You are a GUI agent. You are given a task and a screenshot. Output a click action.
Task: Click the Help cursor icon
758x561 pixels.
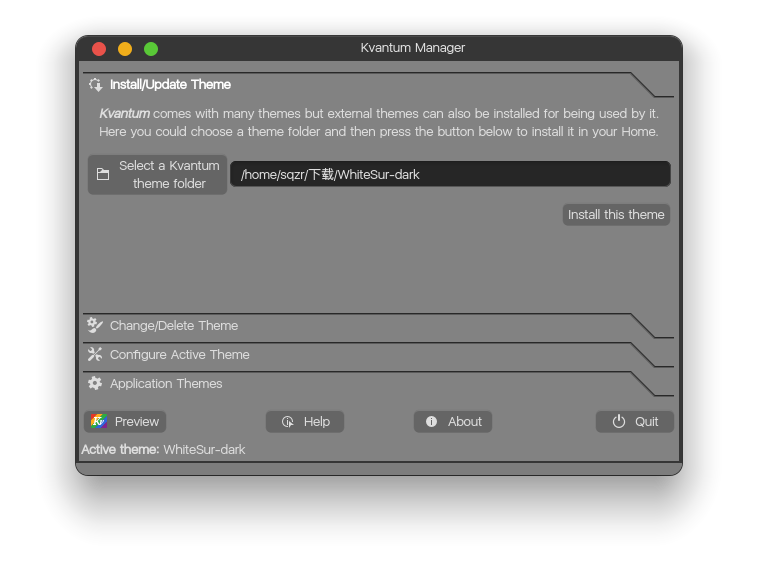(x=288, y=422)
